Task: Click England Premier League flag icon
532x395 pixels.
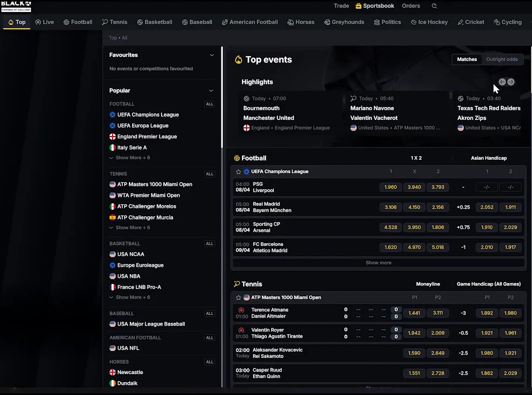Action: pyautogui.click(x=112, y=137)
